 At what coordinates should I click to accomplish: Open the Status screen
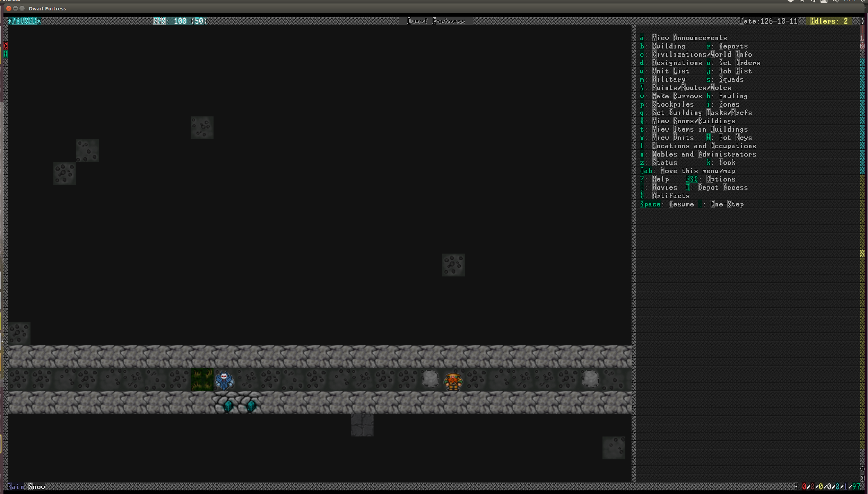click(658, 162)
